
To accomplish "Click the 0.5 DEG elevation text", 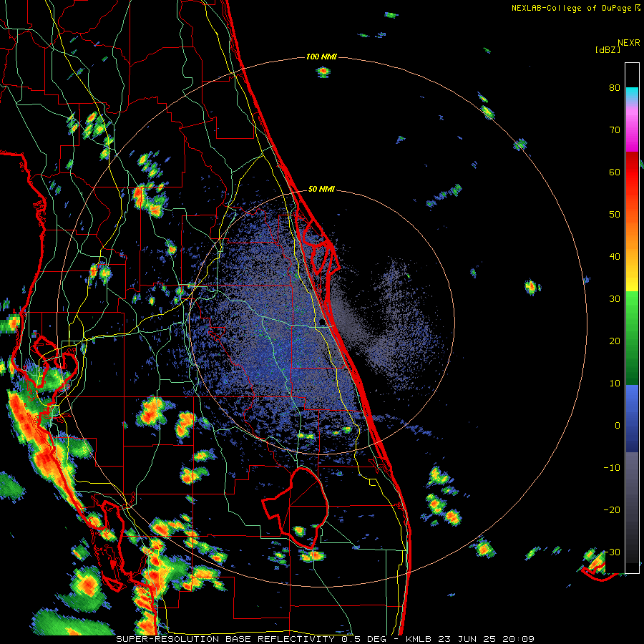I will coord(364,639).
